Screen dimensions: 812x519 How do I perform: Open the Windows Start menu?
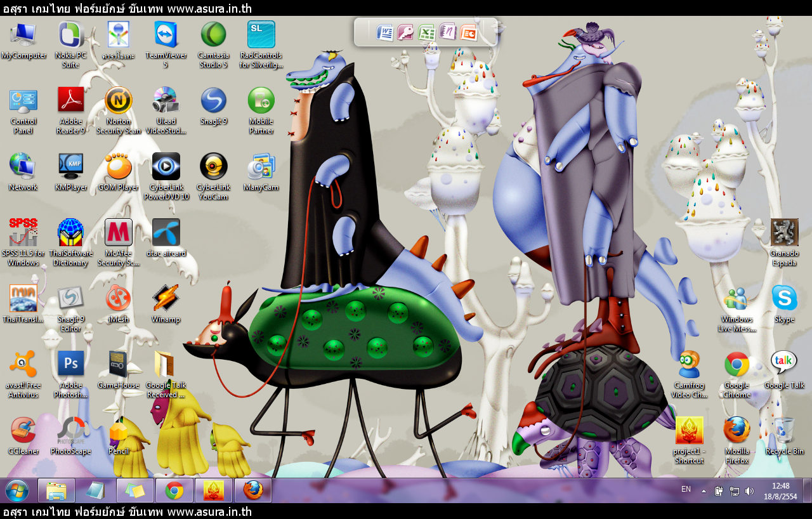point(17,490)
